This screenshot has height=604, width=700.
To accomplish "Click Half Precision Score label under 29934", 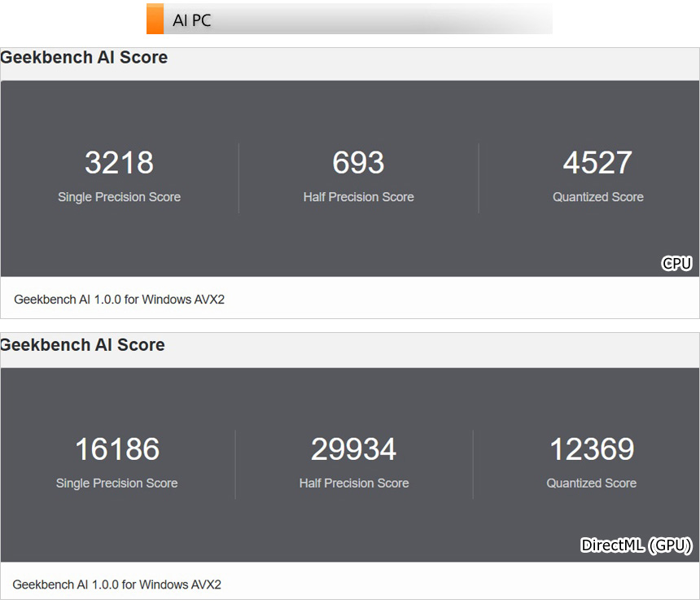I will [353, 484].
